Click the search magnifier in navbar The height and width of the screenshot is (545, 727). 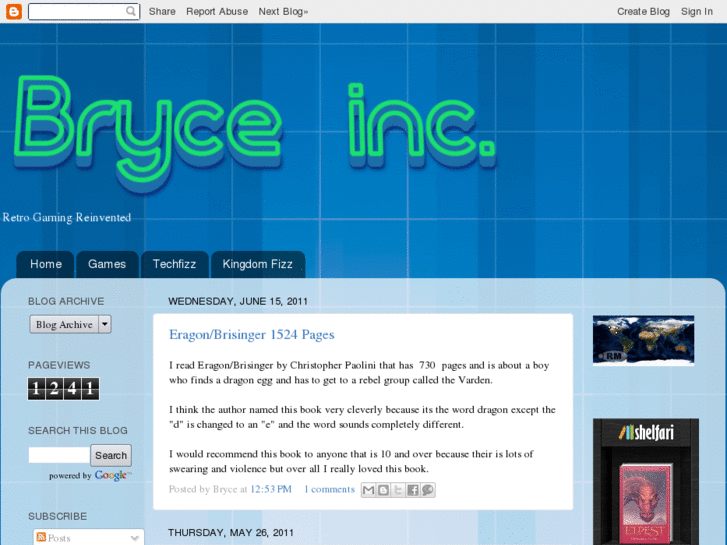131,11
